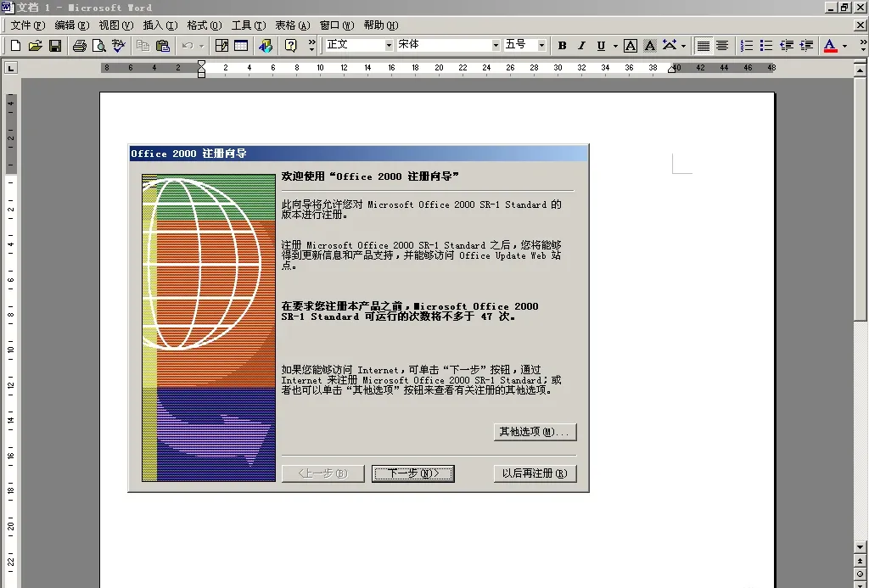Open the 工具 menu
The image size is (869, 588).
point(249,25)
